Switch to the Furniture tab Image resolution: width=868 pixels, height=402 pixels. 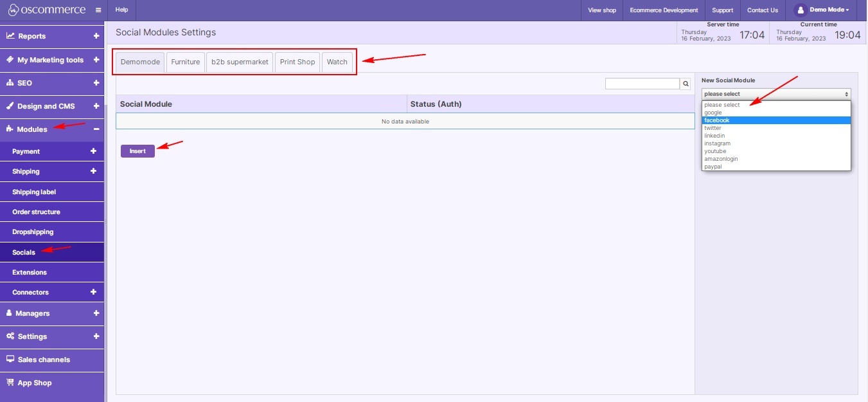coord(186,62)
